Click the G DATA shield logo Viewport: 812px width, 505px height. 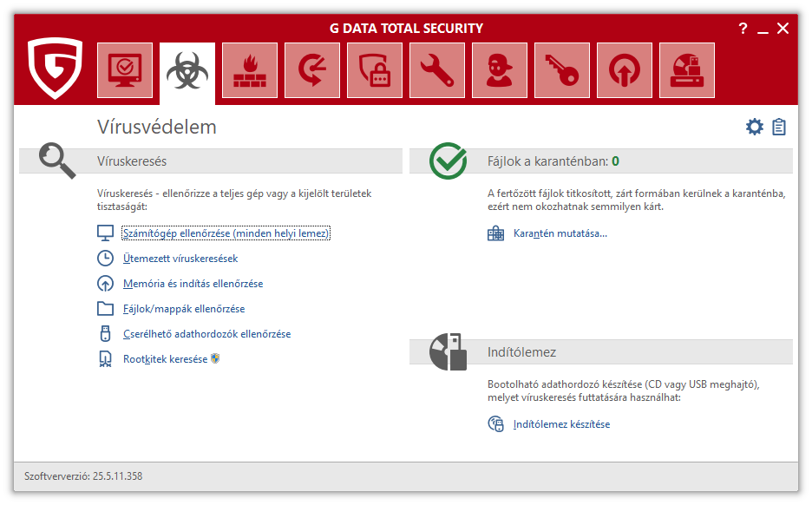tap(55, 68)
